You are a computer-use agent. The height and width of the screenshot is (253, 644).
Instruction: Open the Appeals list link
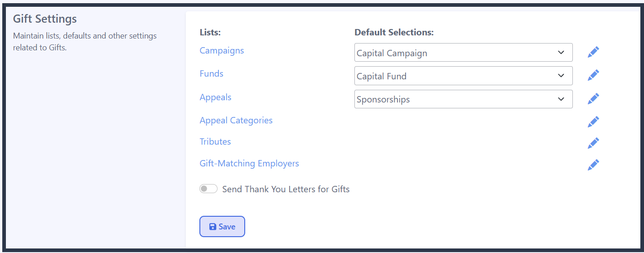[x=216, y=97]
